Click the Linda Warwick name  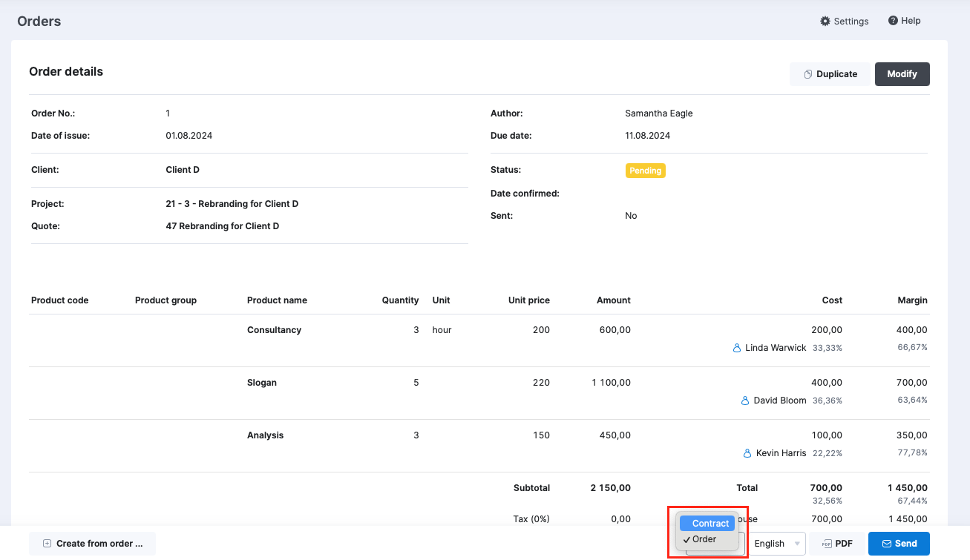click(776, 348)
